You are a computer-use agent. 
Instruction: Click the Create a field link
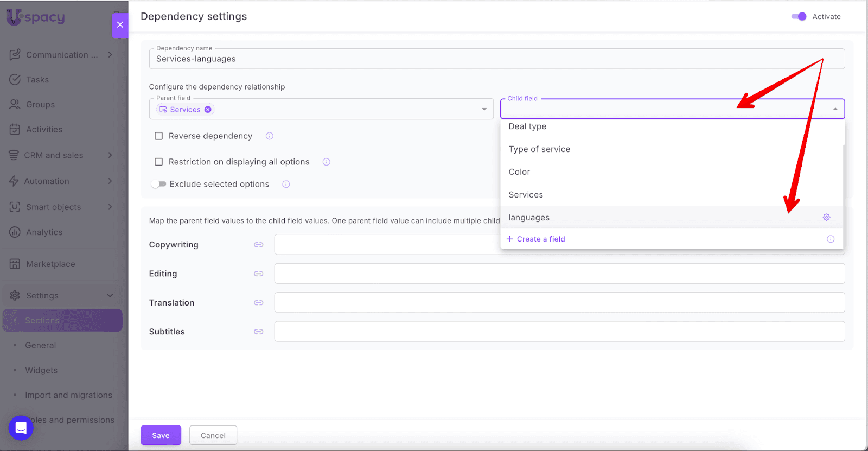pyautogui.click(x=540, y=239)
